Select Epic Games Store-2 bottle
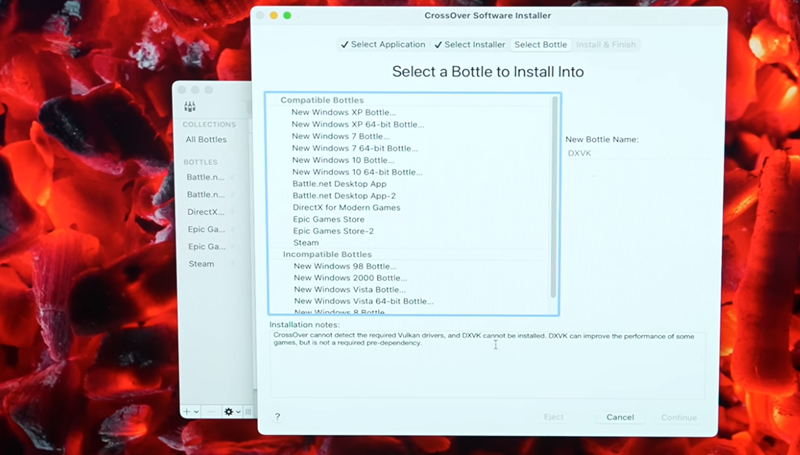This screenshot has width=800, height=455. tap(333, 231)
